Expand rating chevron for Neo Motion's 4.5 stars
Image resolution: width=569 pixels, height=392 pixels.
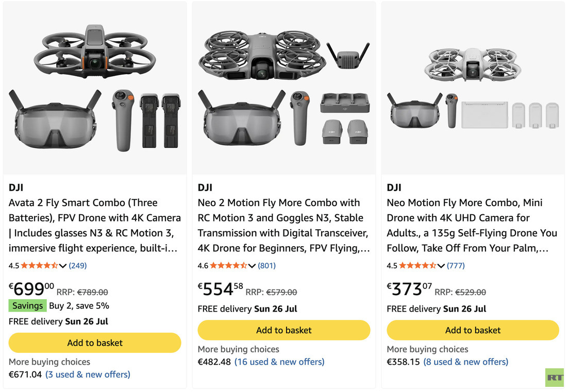click(441, 266)
